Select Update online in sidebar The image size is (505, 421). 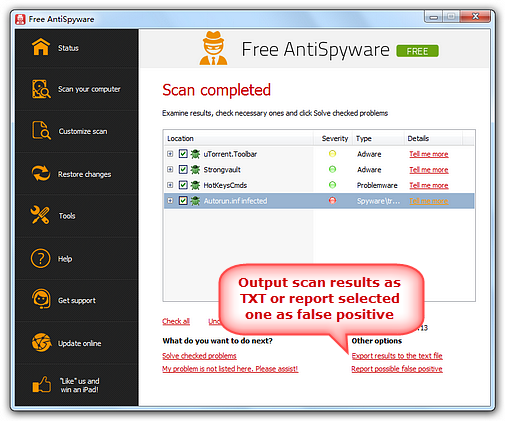coord(77,343)
